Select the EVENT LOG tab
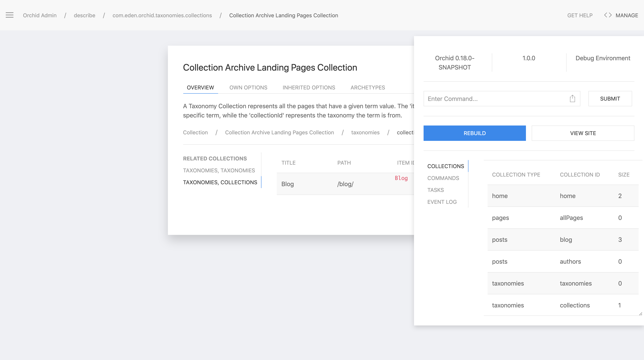Screen dimensions: 644x360 [x=442, y=202]
